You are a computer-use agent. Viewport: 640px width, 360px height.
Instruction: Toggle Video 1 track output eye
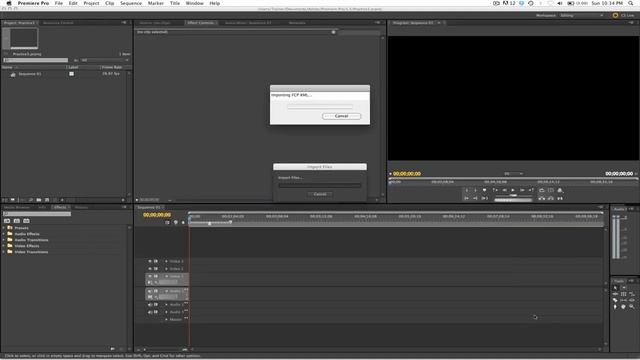click(150, 276)
